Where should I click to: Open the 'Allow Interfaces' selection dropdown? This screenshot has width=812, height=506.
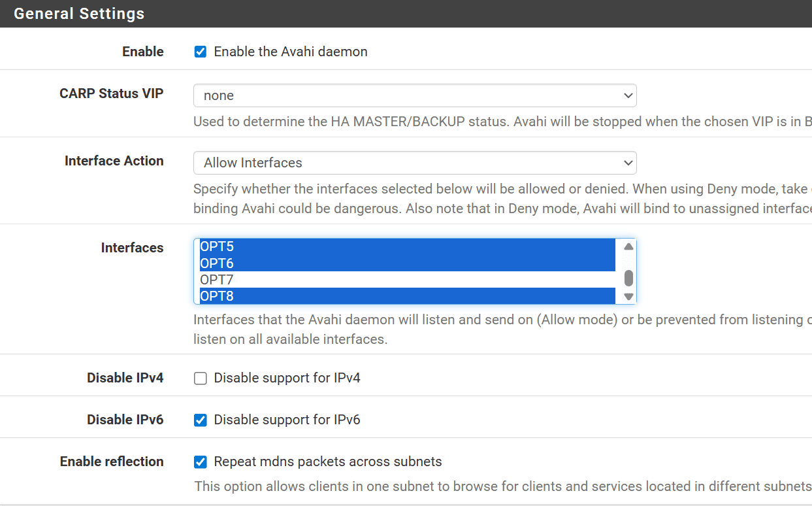[x=414, y=162]
